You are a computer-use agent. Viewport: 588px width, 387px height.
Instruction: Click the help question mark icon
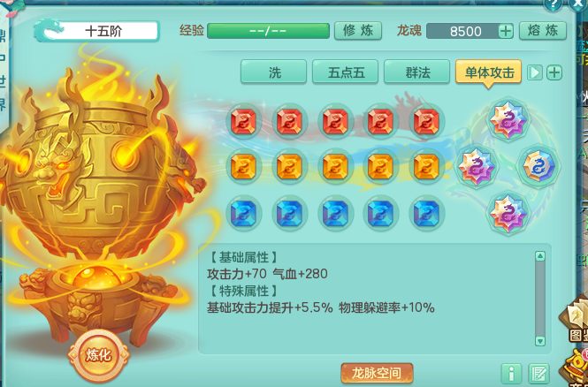(554, 4)
